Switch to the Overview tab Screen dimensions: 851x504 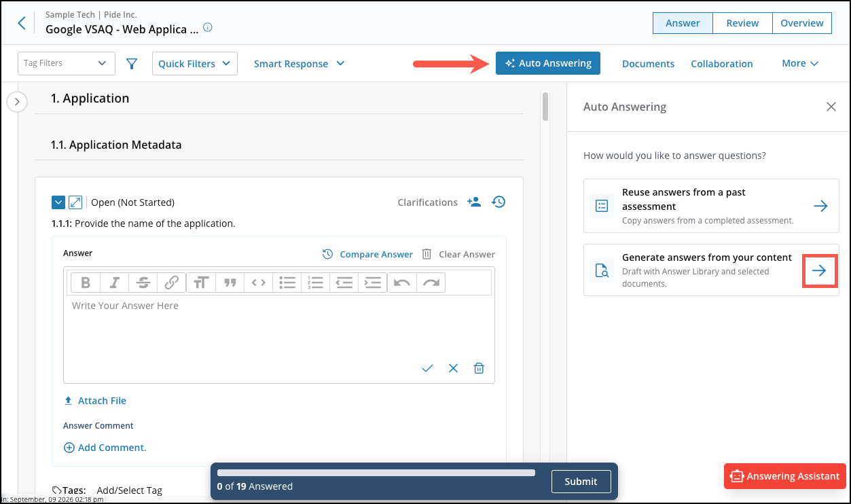pos(802,23)
